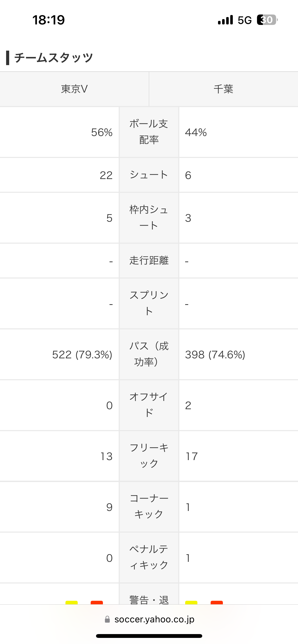Tap 東京V pass count 522 (79.3%)

(82, 355)
